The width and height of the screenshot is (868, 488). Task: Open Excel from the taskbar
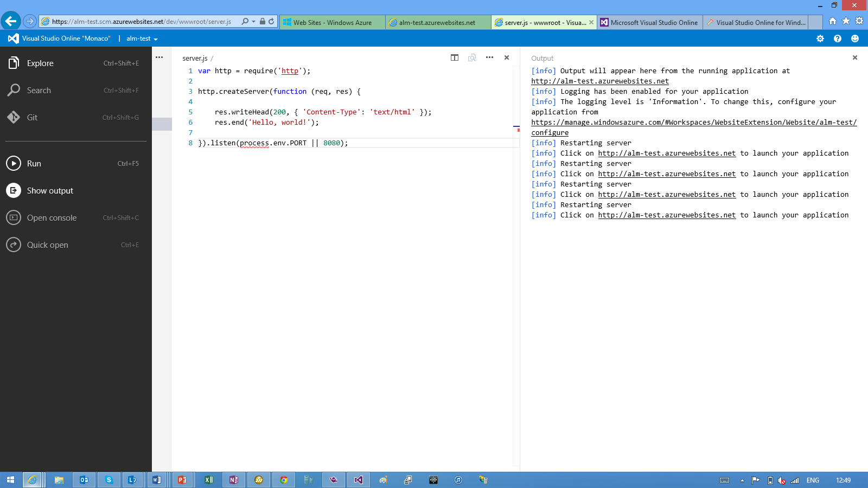pyautogui.click(x=209, y=480)
